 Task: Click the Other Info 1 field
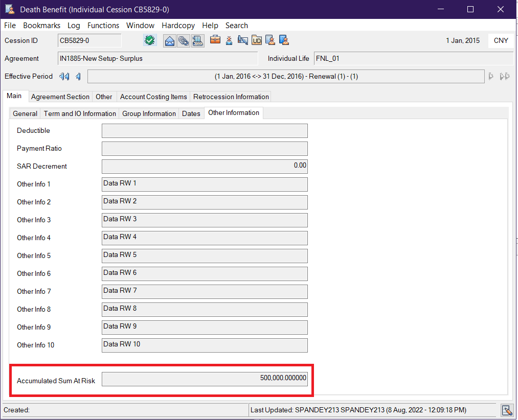[205, 184]
